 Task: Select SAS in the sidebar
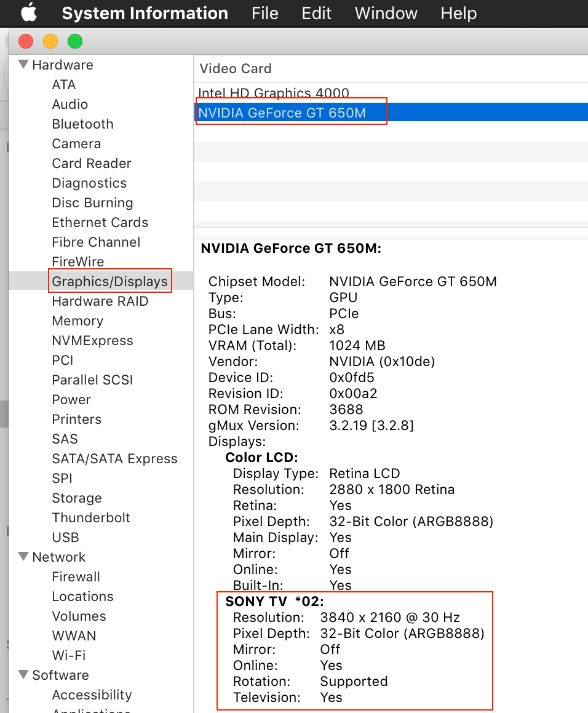[x=65, y=439]
